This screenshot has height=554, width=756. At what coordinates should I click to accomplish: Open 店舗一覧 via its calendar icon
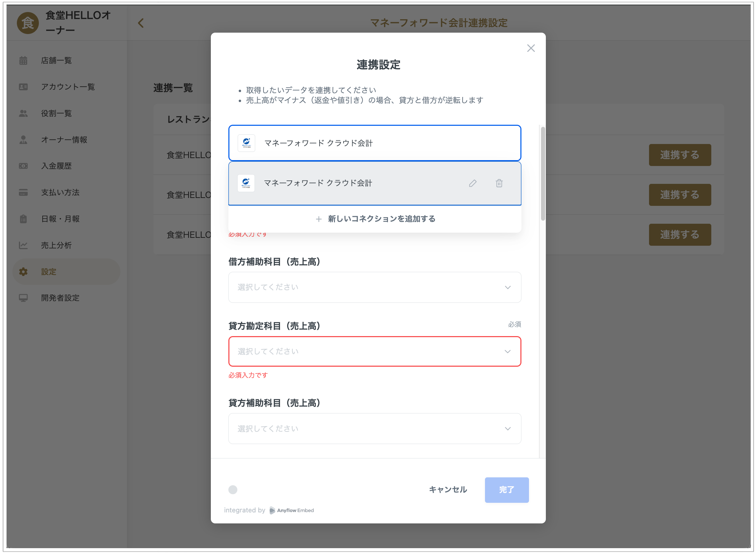pyautogui.click(x=23, y=60)
